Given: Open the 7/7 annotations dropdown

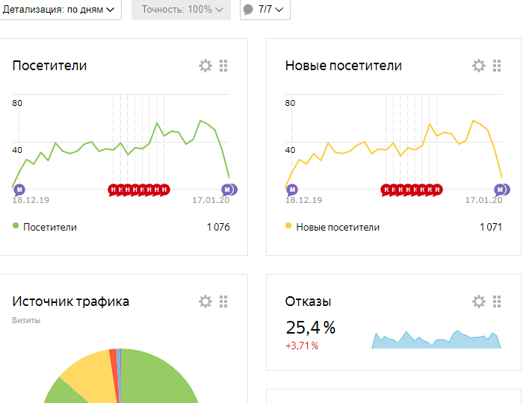Looking at the screenshot, I should (x=265, y=10).
